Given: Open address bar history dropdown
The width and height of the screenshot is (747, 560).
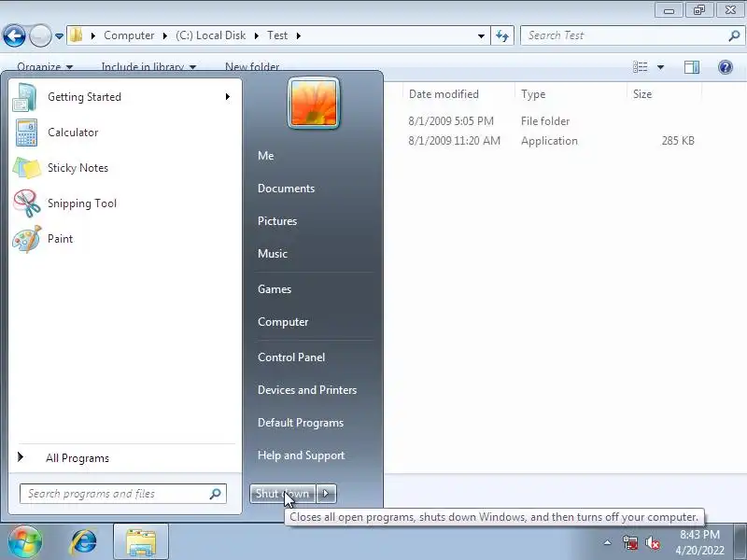Looking at the screenshot, I should [481, 36].
